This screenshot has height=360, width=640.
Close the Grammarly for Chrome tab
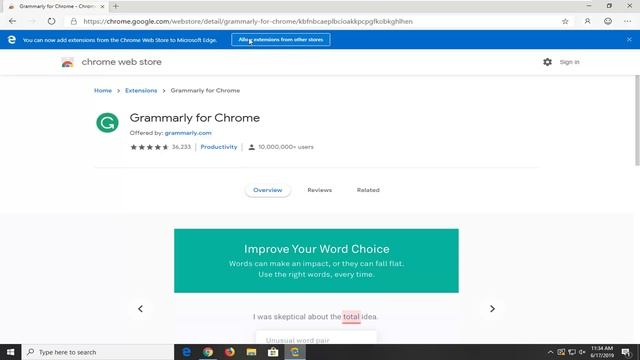click(x=102, y=6)
